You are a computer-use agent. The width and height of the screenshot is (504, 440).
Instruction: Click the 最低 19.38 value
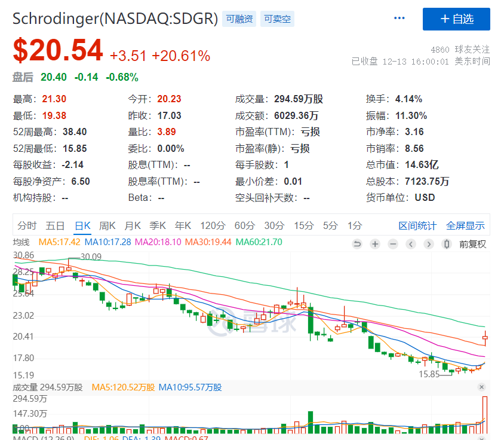tap(54, 115)
